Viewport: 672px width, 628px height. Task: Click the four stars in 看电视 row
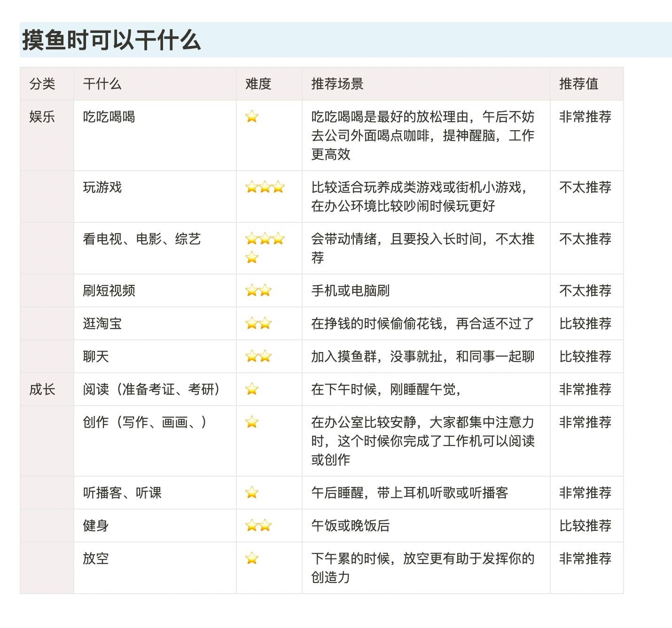265,248
